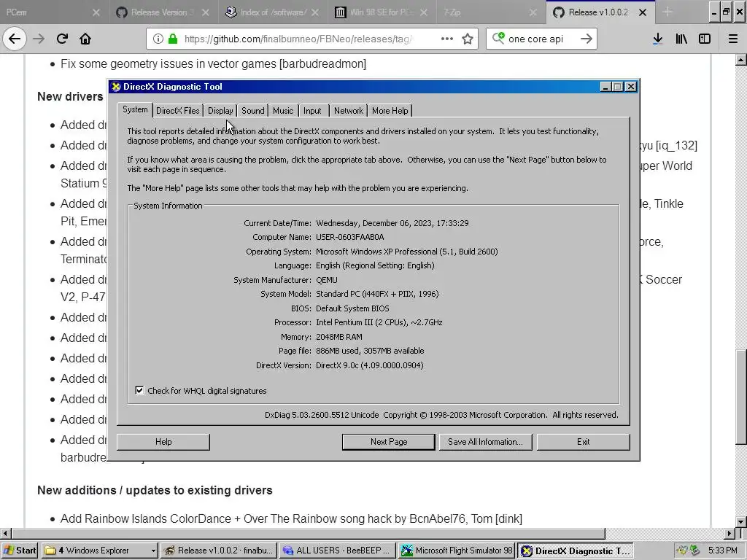The height and width of the screenshot is (560, 747).
Task: Open the browser Home page
Action: 85,39
